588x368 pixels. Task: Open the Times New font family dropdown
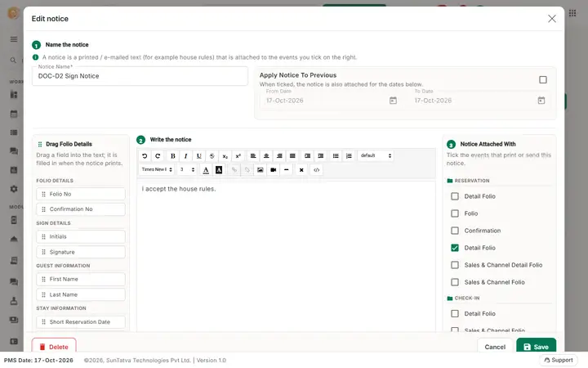pyautogui.click(x=156, y=170)
